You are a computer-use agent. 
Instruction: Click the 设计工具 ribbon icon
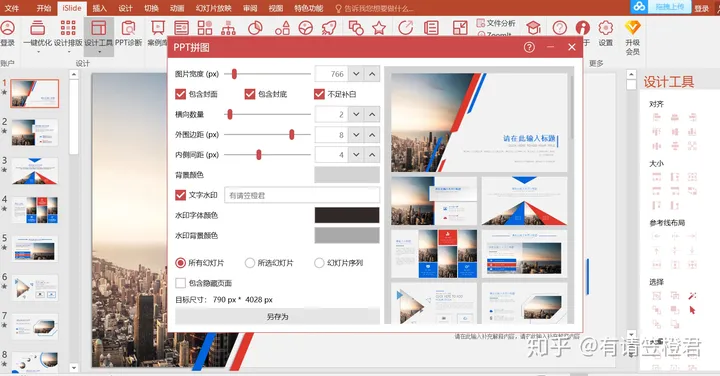[99, 28]
